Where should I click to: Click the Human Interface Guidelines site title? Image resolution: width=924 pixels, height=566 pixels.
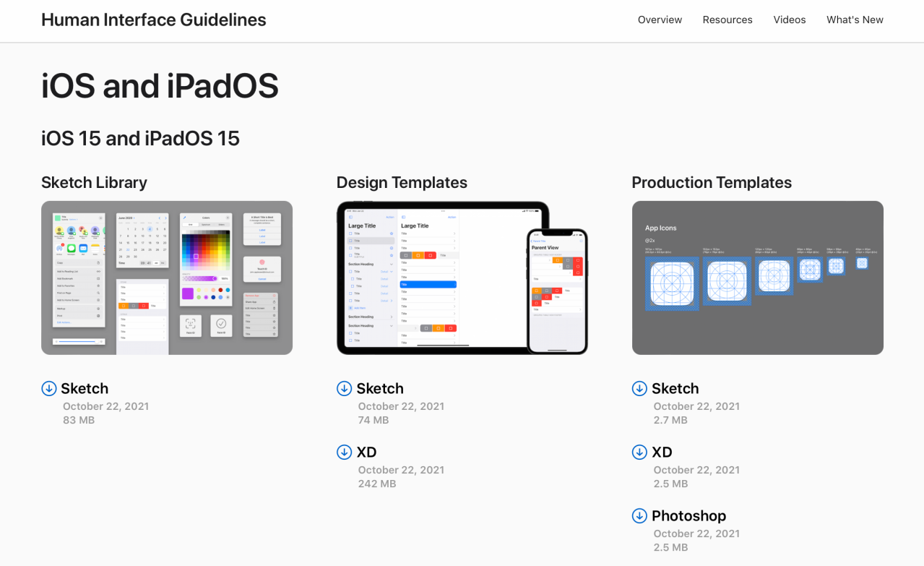(x=154, y=20)
